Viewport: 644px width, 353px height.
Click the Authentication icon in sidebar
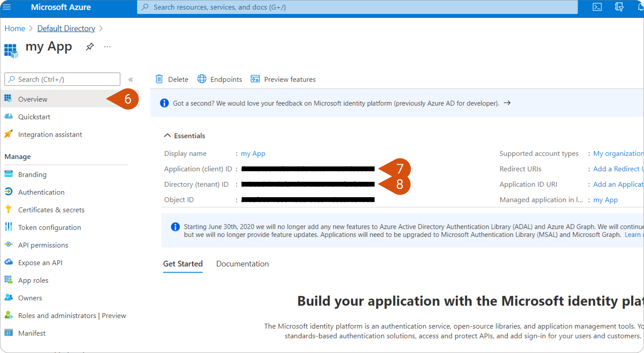click(x=9, y=192)
